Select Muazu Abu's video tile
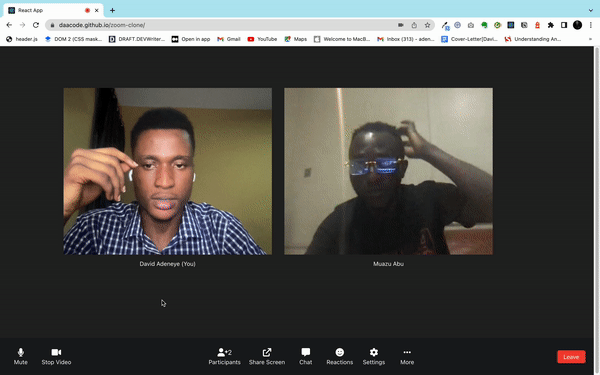Viewport: 600px width, 375px height. pyautogui.click(x=388, y=171)
